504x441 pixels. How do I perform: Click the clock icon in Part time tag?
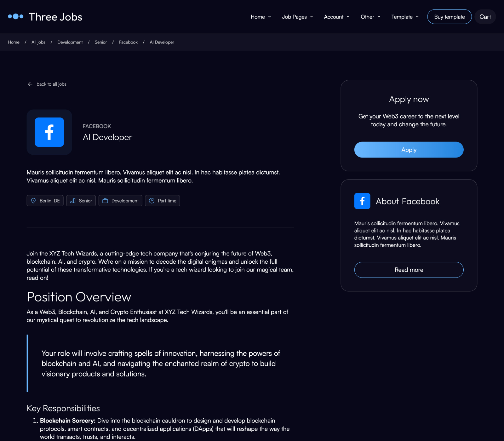(152, 201)
